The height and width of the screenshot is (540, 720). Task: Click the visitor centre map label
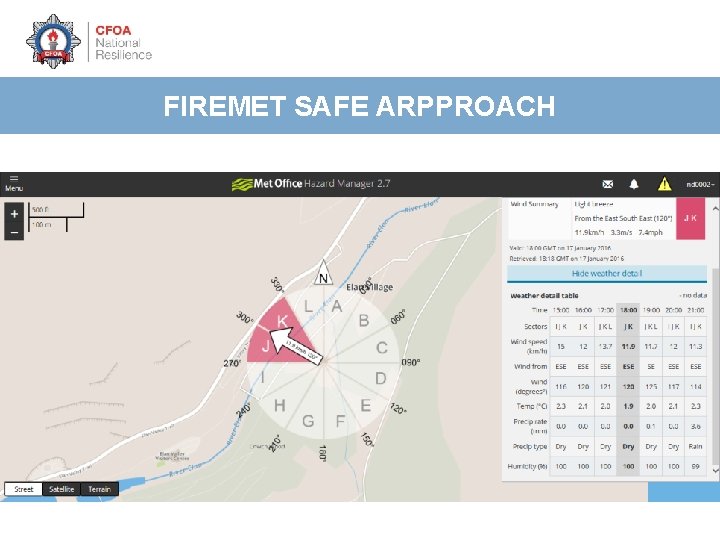point(172,456)
